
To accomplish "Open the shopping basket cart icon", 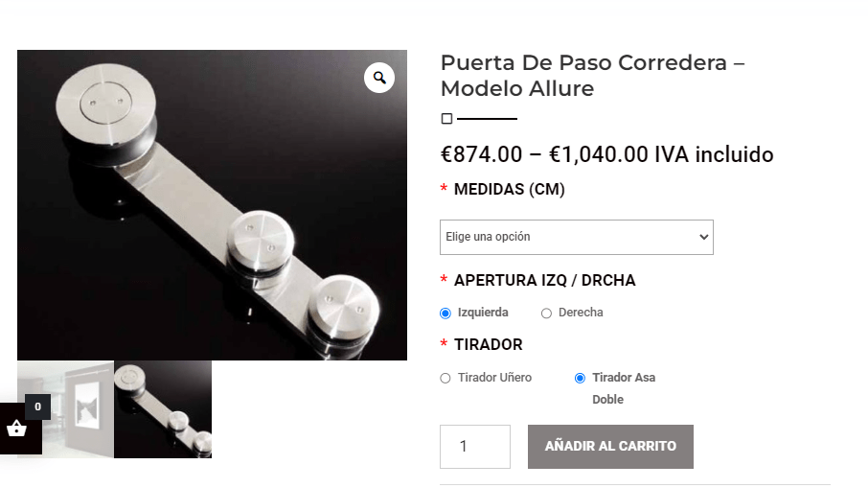I will point(16,429).
